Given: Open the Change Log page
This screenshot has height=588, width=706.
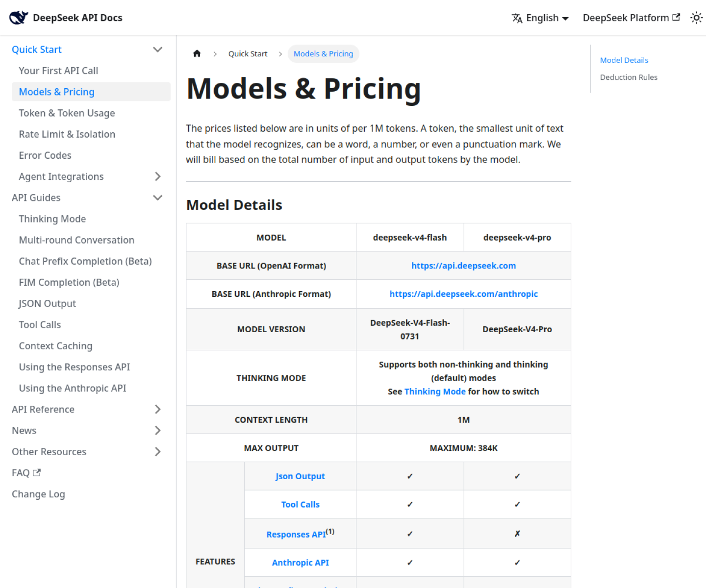Looking at the screenshot, I should pos(38,494).
